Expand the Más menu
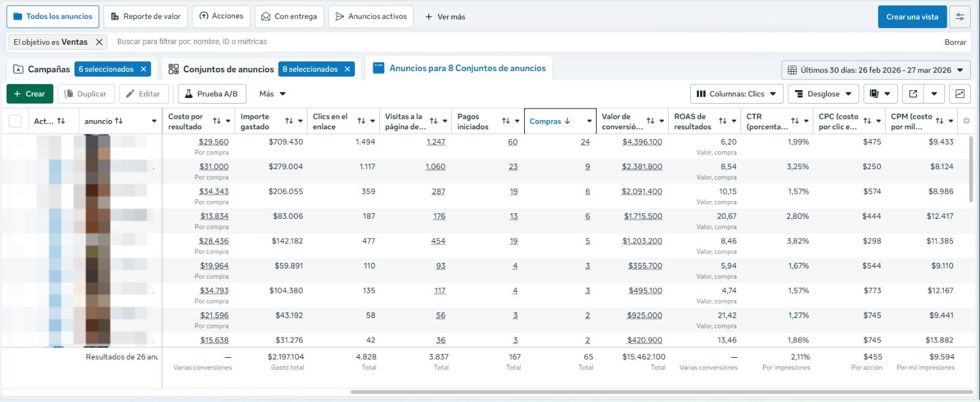980x402 pixels. tap(273, 94)
